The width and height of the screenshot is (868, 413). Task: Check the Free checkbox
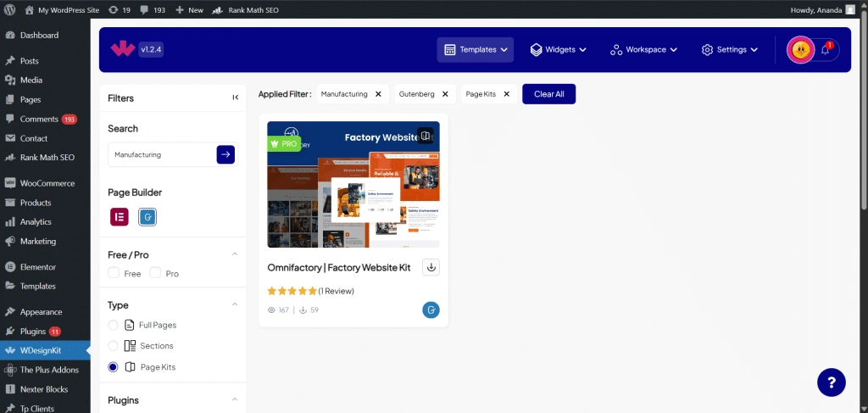(x=114, y=273)
